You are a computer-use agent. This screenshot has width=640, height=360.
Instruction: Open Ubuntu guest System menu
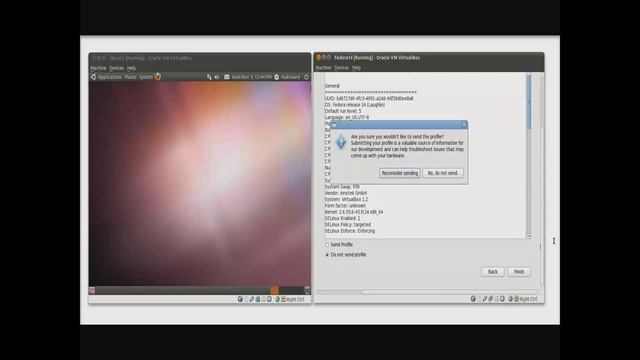pos(146,77)
